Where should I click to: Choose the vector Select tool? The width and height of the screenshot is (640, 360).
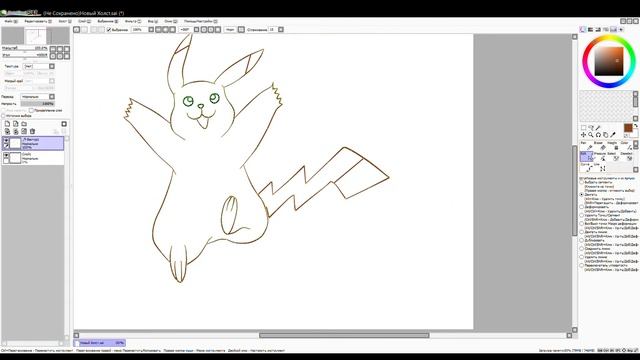point(612,156)
